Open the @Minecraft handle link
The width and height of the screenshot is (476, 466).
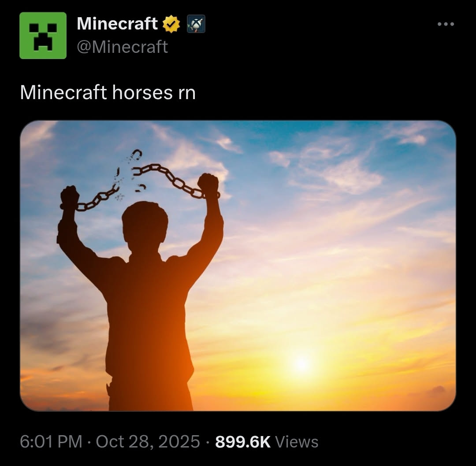(x=123, y=47)
